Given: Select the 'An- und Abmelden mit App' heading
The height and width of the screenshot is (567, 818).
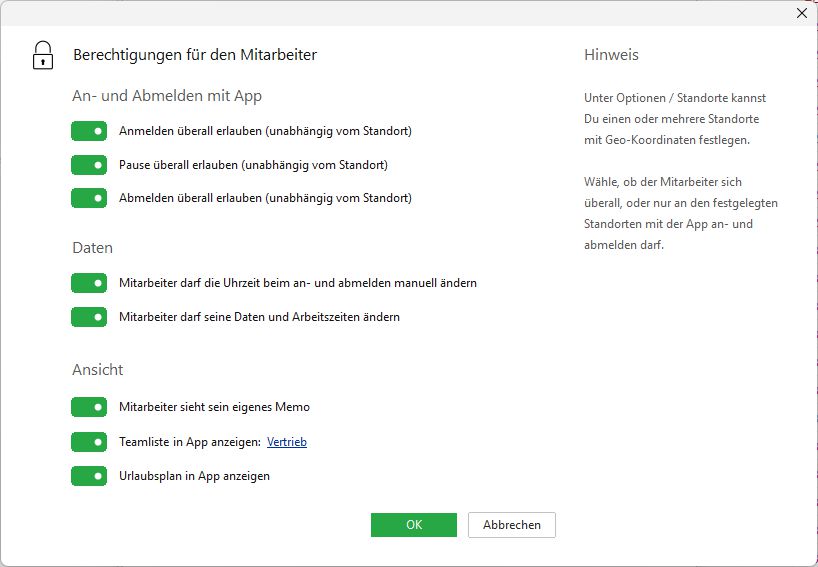Looking at the screenshot, I should (167, 97).
